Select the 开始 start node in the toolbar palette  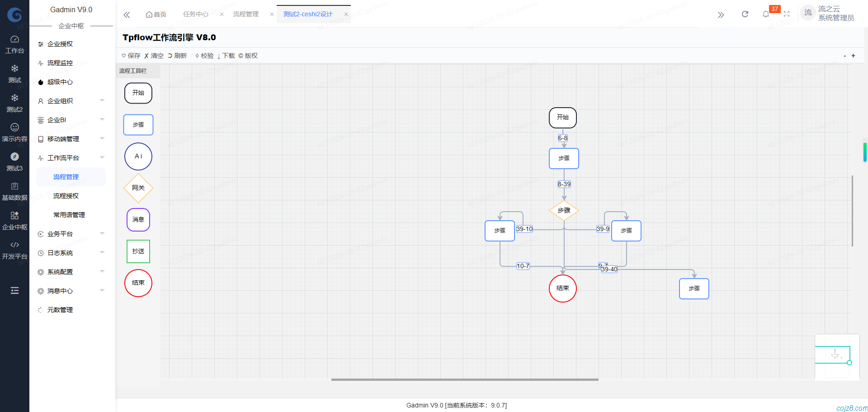click(x=138, y=93)
